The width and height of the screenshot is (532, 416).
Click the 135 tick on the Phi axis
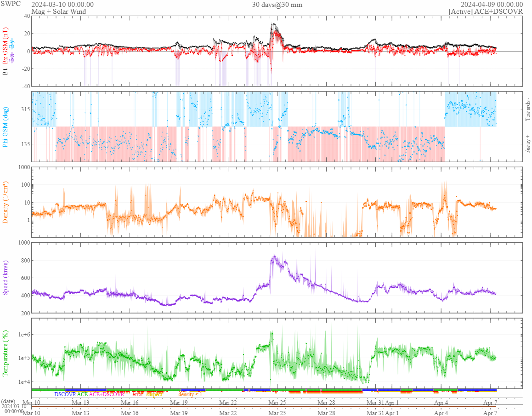[x=25, y=144]
